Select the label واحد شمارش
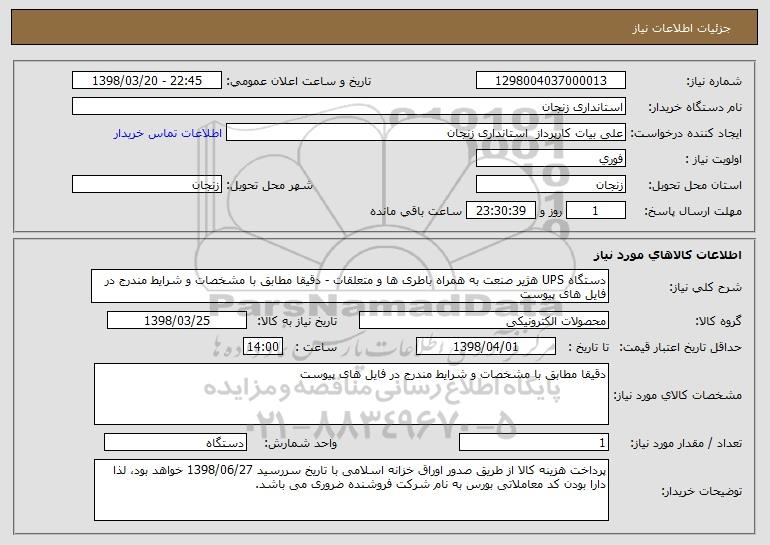 (301, 443)
